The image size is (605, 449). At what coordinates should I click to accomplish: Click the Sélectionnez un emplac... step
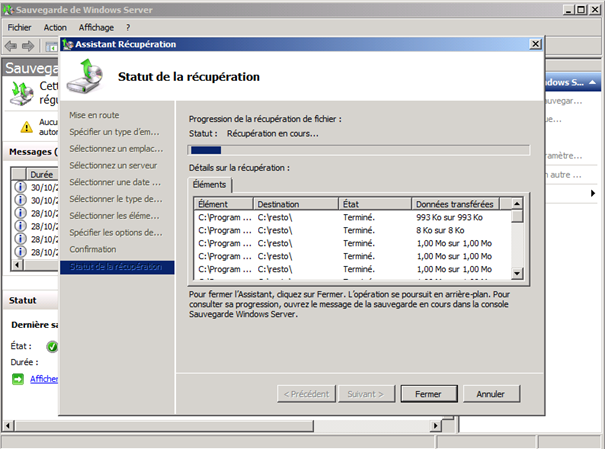click(x=116, y=149)
